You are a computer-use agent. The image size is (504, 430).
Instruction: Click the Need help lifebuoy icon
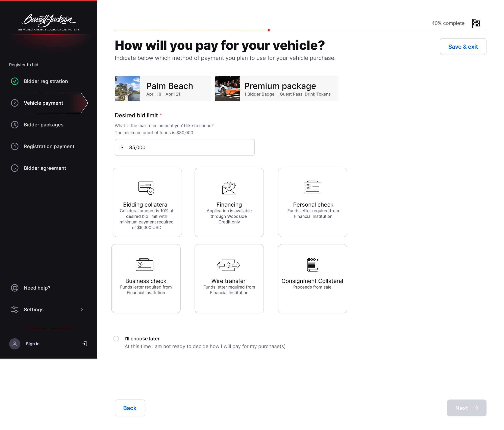15,288
